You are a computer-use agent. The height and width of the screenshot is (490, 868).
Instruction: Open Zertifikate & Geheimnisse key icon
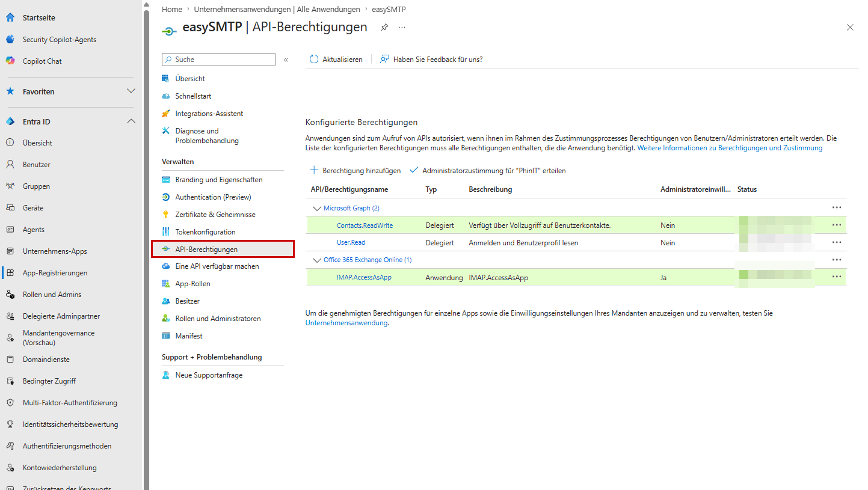[x=166, y=215]
